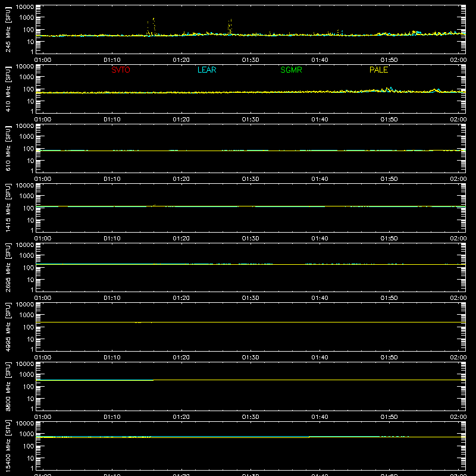Select the 245 MHz [SFU] axis label
476x476 pixels.
tap(8, 30)
